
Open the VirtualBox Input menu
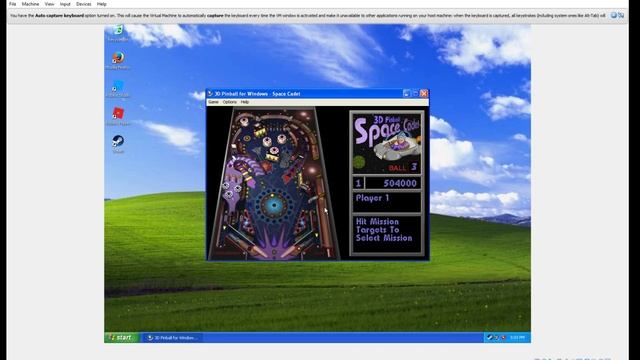pos(65,4)
